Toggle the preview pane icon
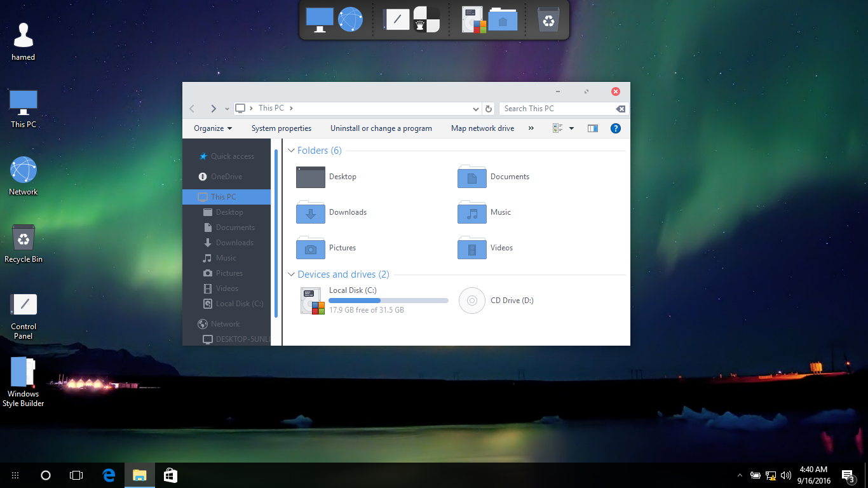This screenshot has height=488, width=868. 592,128
